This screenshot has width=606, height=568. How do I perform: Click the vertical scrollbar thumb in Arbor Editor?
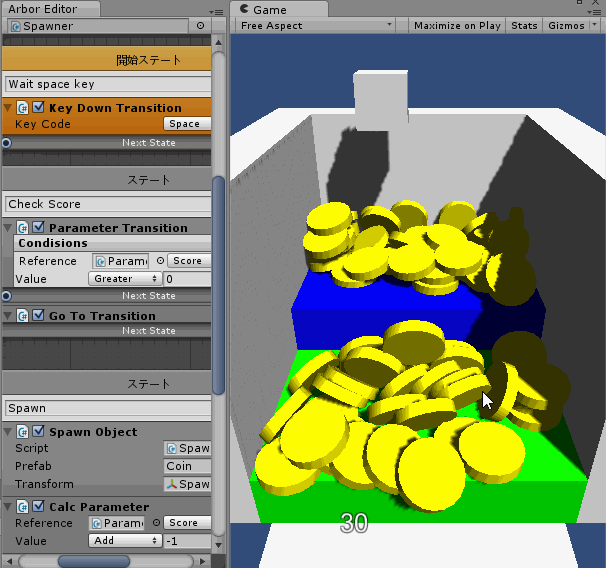click(x=219, y=285)
